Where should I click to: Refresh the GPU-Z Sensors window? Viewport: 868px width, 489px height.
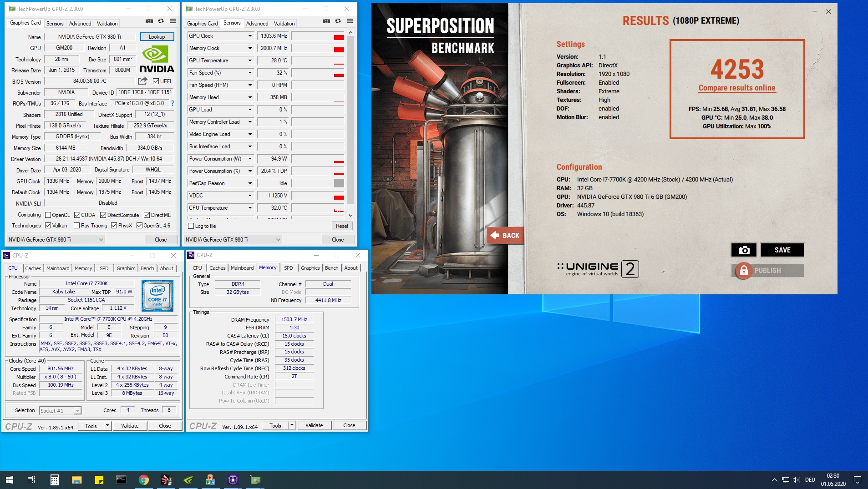pos(338,21)
